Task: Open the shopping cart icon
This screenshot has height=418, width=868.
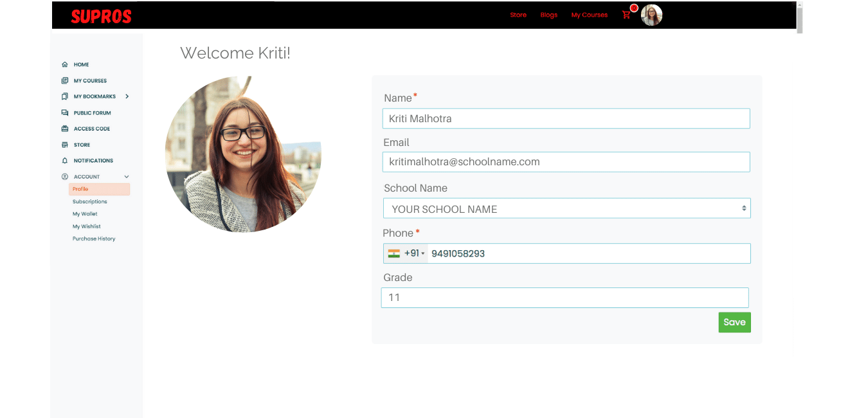Action: pos(626,15)
